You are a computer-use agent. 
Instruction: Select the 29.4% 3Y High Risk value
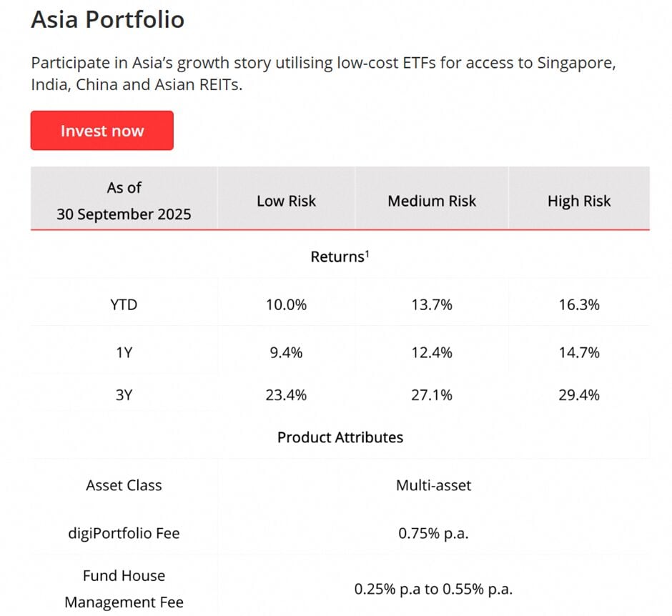(x=579, y=394)
